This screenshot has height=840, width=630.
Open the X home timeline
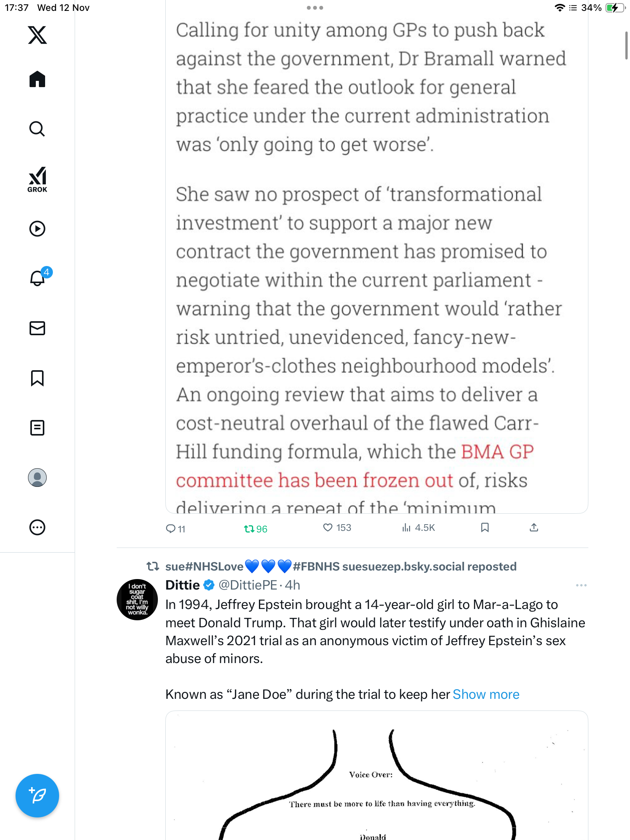click(x=37, y=79)
